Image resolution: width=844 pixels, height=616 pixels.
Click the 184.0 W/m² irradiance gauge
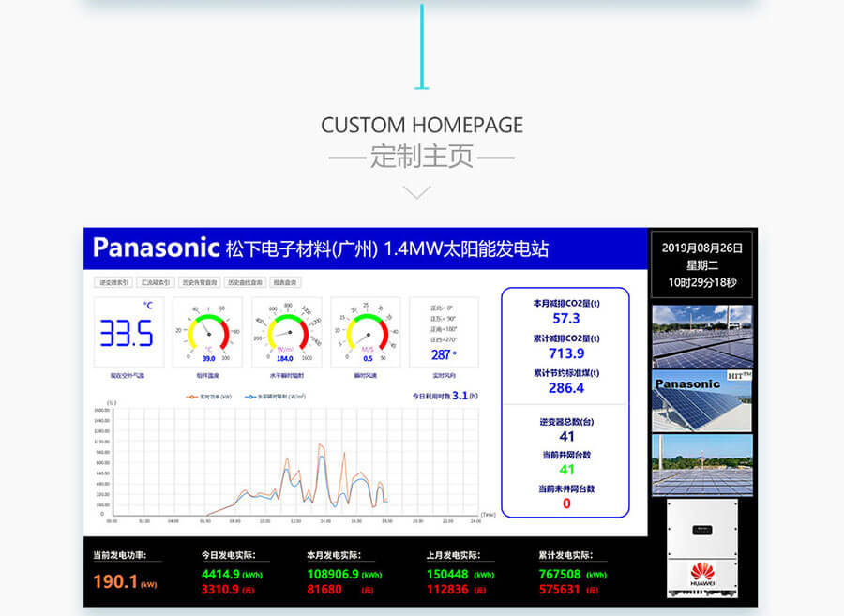point(286,332)
